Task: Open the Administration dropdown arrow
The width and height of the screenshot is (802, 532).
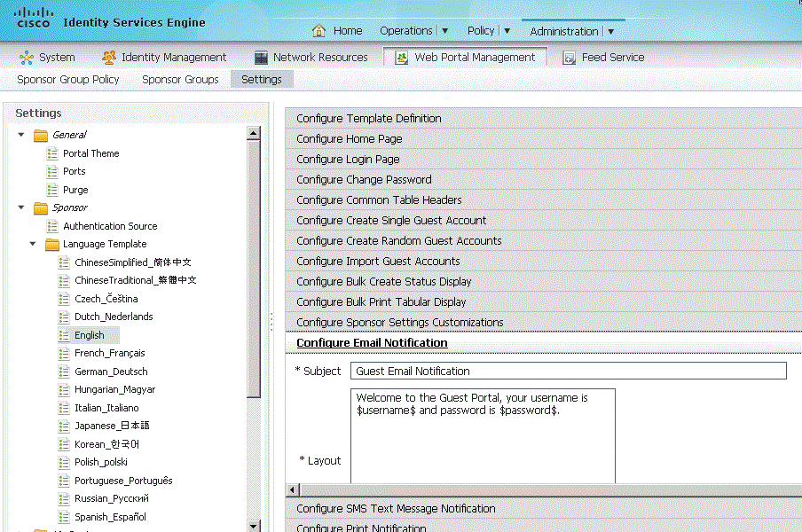Action: 610,32
